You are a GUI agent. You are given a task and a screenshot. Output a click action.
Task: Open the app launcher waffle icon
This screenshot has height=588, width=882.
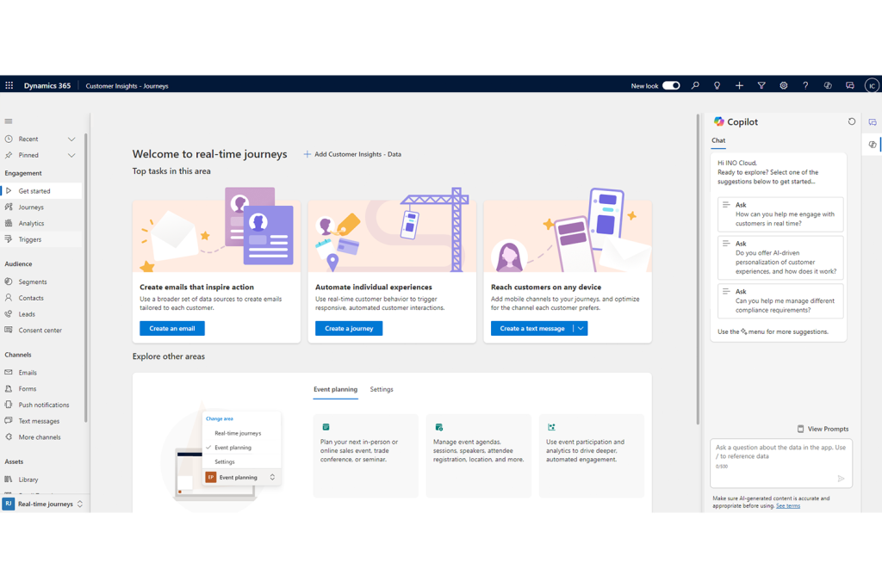click(x=9, y=86)
